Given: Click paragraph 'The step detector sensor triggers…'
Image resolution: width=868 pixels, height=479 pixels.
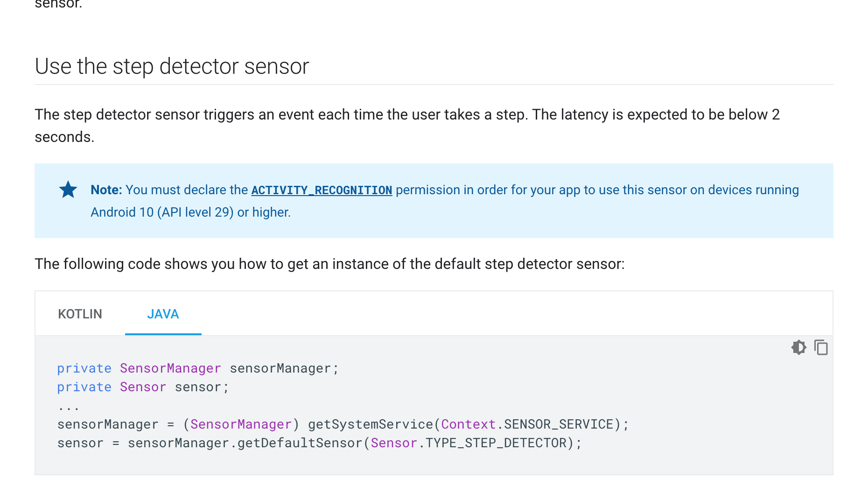Looking at the screenshot, I should point(407,126).
